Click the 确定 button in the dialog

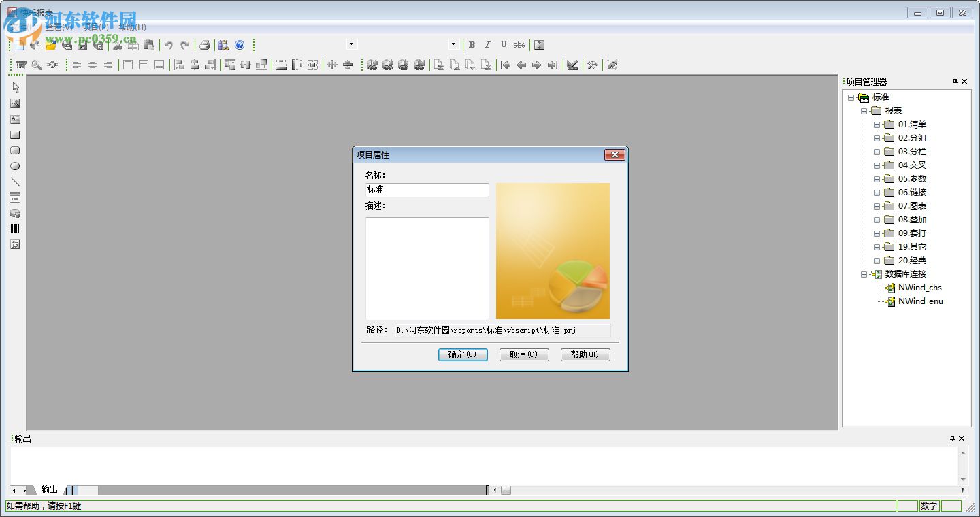(462, 354)
